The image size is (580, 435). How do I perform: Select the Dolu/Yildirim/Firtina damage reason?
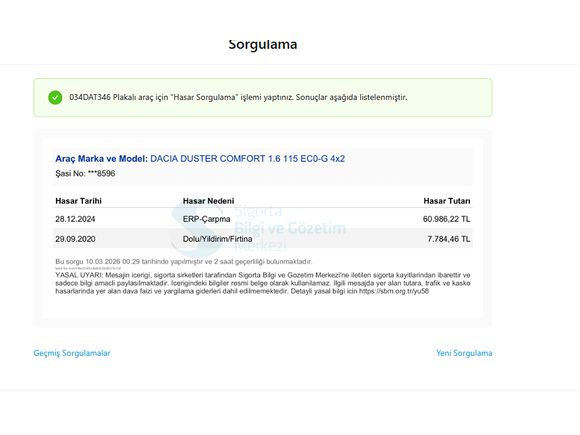coord(218,239)
